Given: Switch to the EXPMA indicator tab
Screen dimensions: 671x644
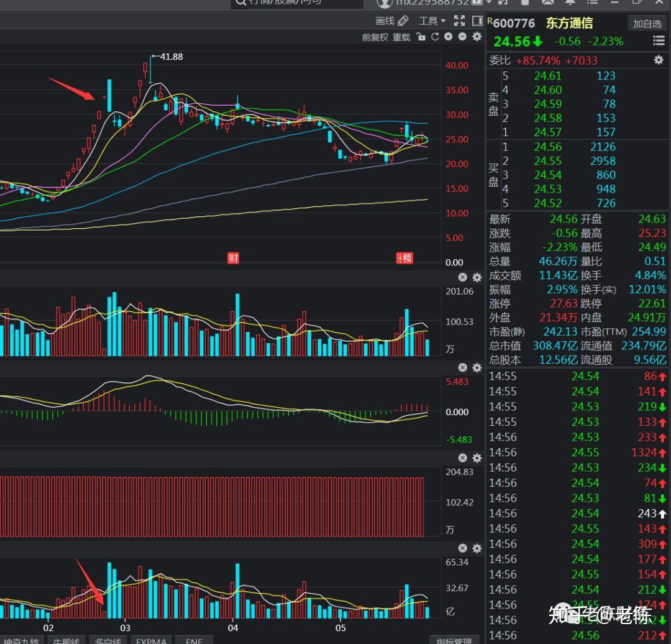Looking at the screenshot, I should (x=151, y=640).
